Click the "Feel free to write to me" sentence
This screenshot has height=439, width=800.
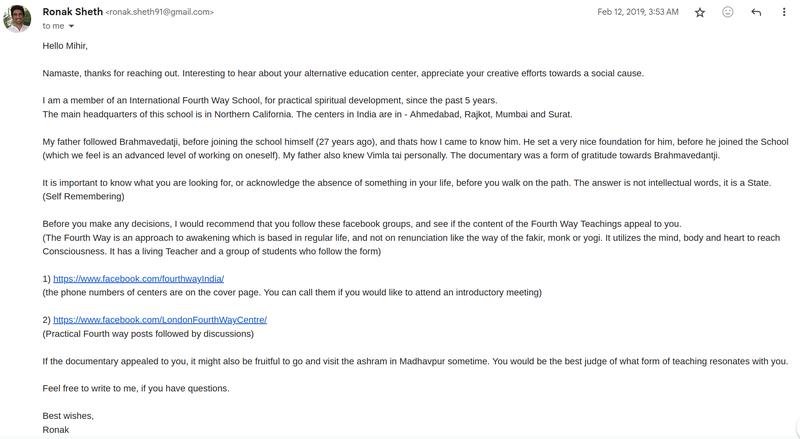pyautogui.click(x=136, y=388)
